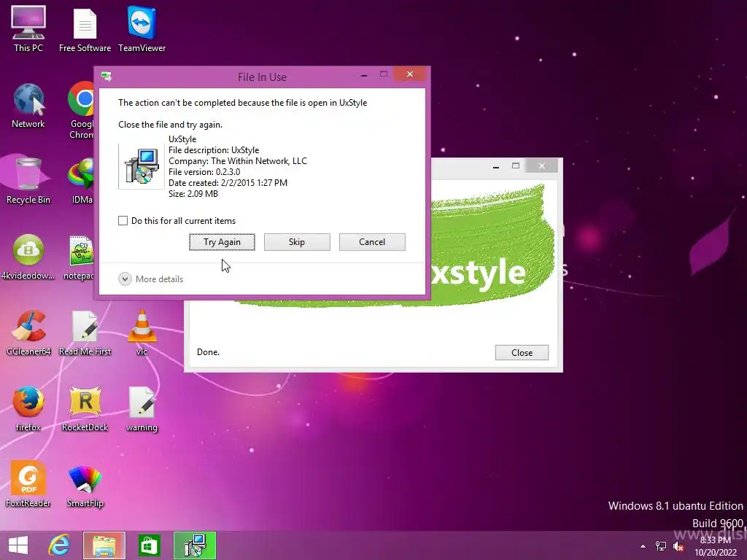Viewport: 747px width, 560px height.
Task: Open File Explorer from the taskbar
Action: (x=104, y=545)
